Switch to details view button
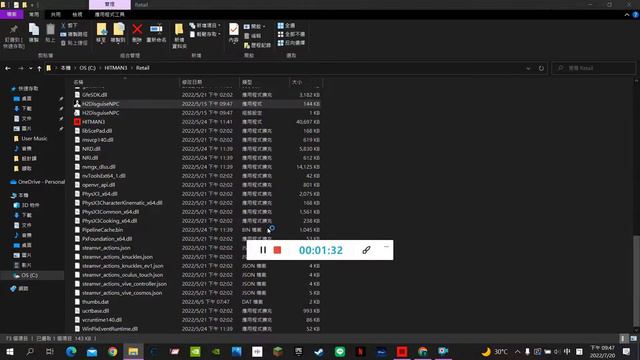 pos(623,339)
